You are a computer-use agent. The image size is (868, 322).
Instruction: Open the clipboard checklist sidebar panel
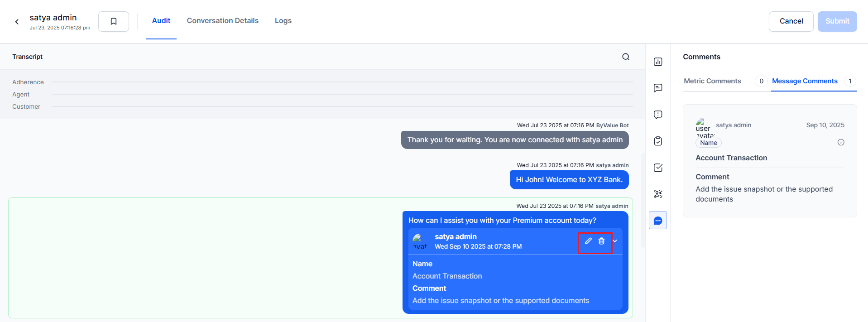(x=658, y=141)
